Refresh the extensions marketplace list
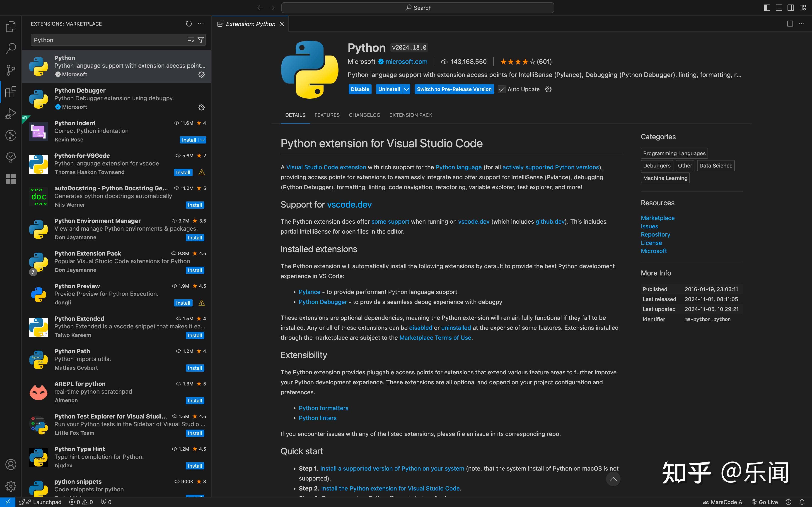 coord(189,24)
